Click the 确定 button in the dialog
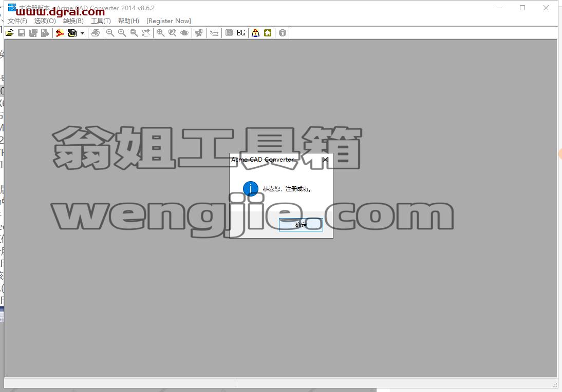The image size is (562, 392). click(301, 225)
